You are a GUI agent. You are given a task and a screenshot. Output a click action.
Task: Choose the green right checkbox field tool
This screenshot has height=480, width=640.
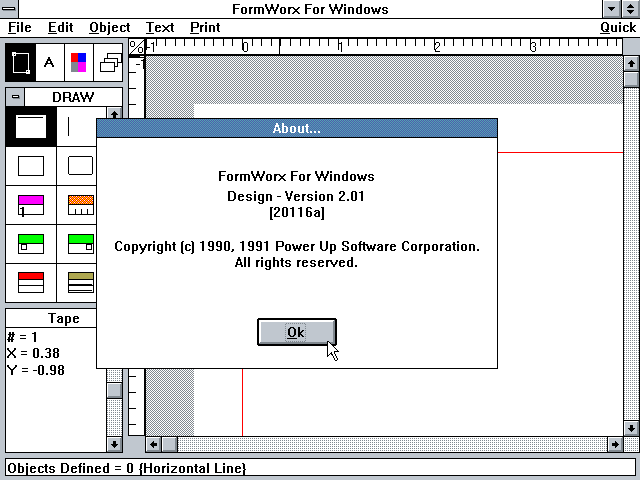[77, 244]
